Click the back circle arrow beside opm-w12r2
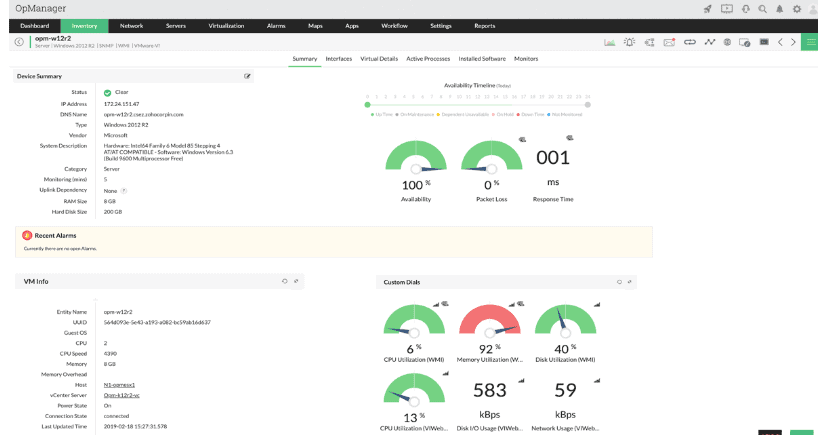 19,42
